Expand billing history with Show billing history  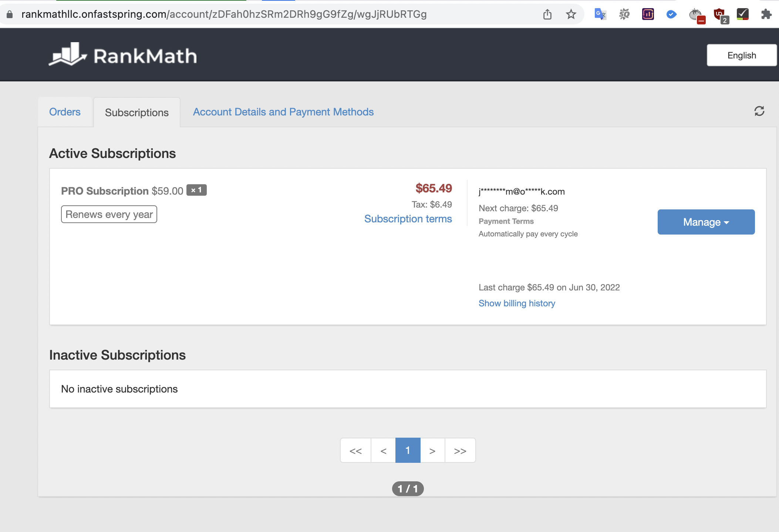point(517,303)
